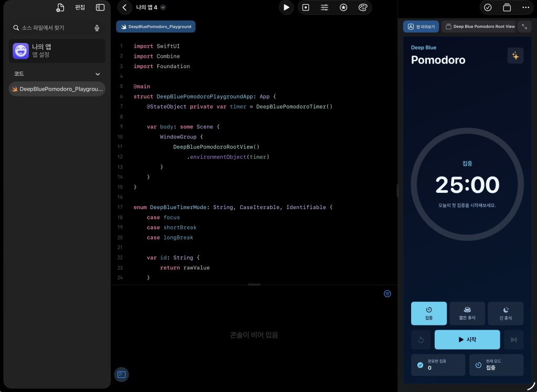Screen dimensions: 537x392
Task: Click the return rawValue line
Action: pos(185,268)
